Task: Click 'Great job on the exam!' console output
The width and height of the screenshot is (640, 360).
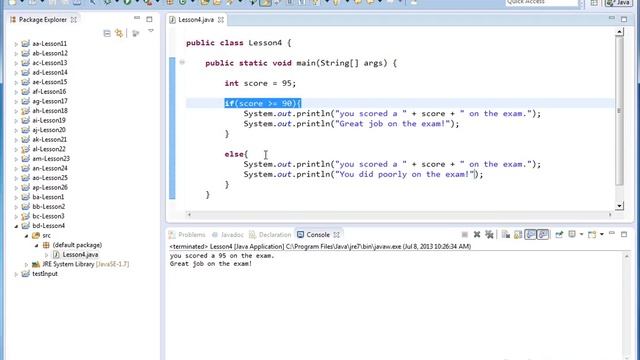Action: pos(211,264)
